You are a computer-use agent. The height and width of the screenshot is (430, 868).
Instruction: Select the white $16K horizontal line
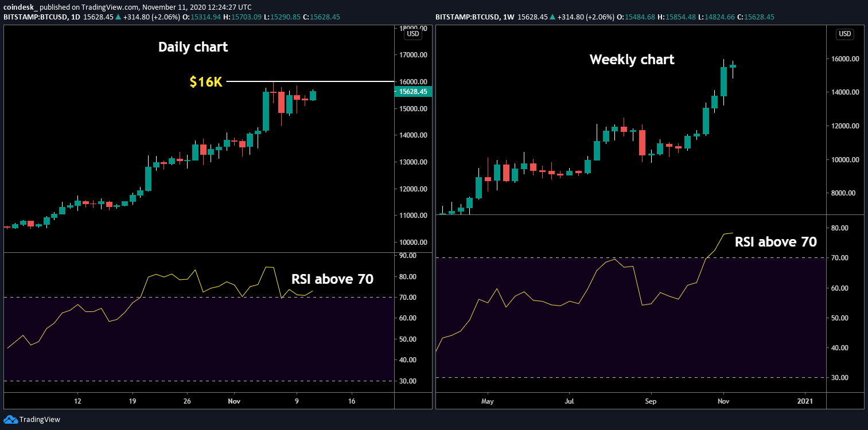click(310, 82)
